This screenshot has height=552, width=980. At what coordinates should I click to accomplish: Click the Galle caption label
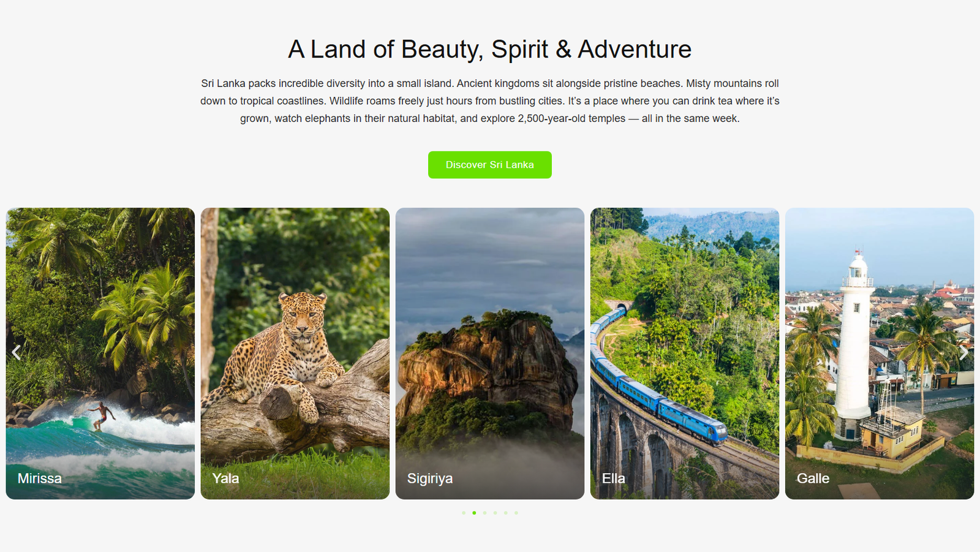pos(813,478)
